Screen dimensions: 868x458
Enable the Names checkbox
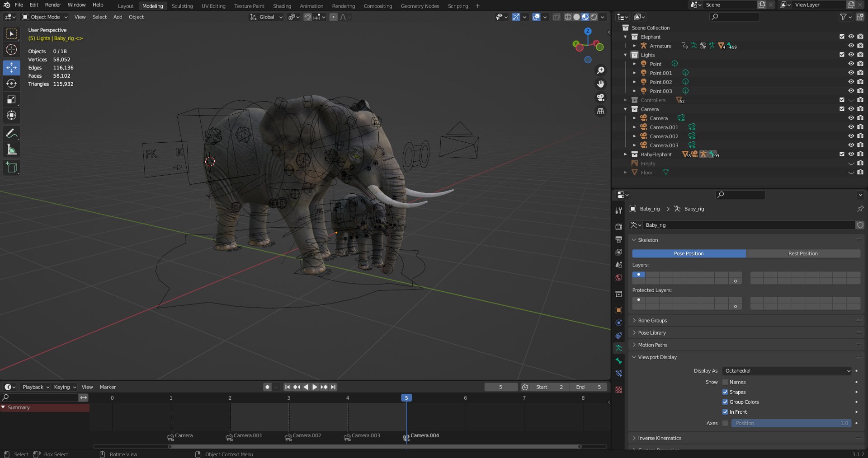[x=725, y=382]
